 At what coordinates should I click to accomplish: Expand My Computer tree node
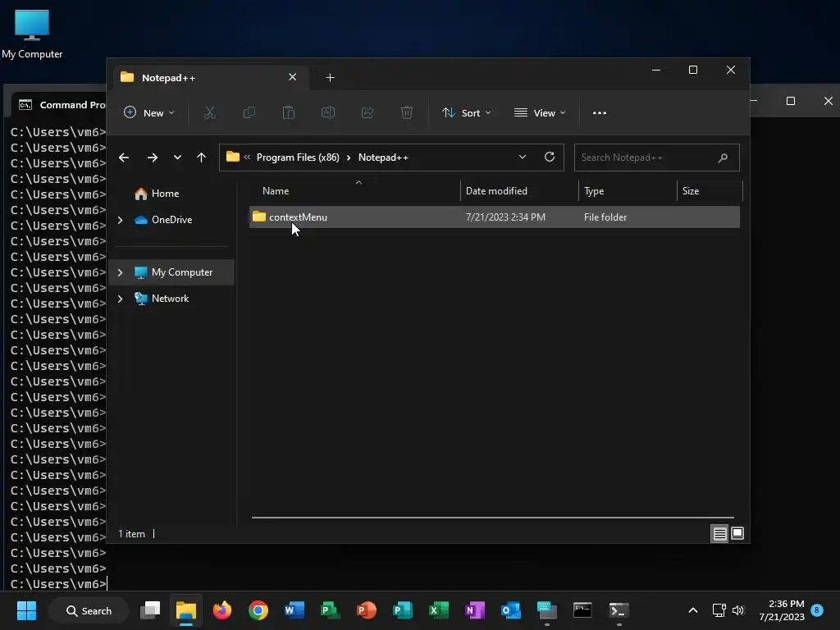[x=120, y=272]
